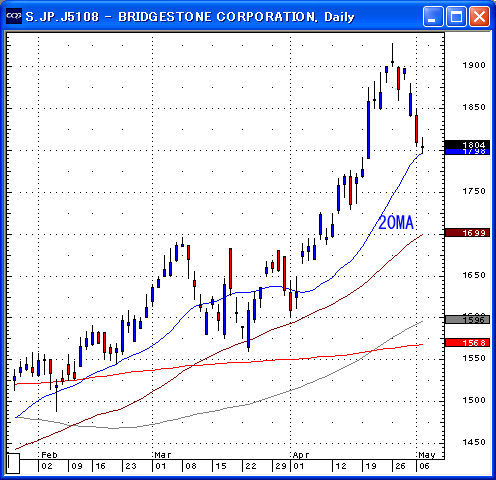This screenshot has width=496, height=480.
Task: Close the Bridgestone chart window
Action: pos(479,16)
